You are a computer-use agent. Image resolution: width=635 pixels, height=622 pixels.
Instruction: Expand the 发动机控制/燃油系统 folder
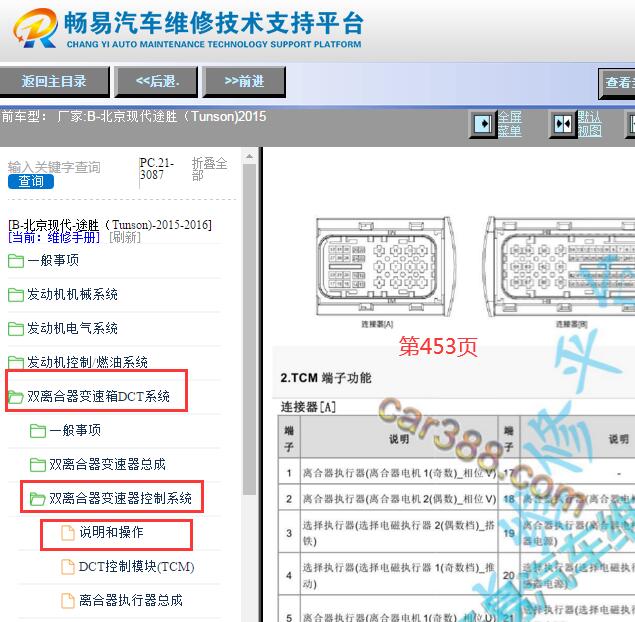87,362
